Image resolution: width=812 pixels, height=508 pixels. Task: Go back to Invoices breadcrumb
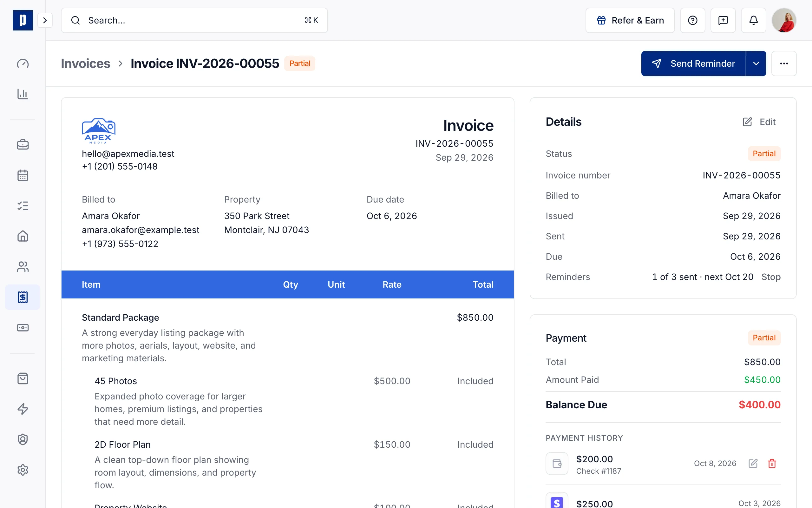point(86,63)
